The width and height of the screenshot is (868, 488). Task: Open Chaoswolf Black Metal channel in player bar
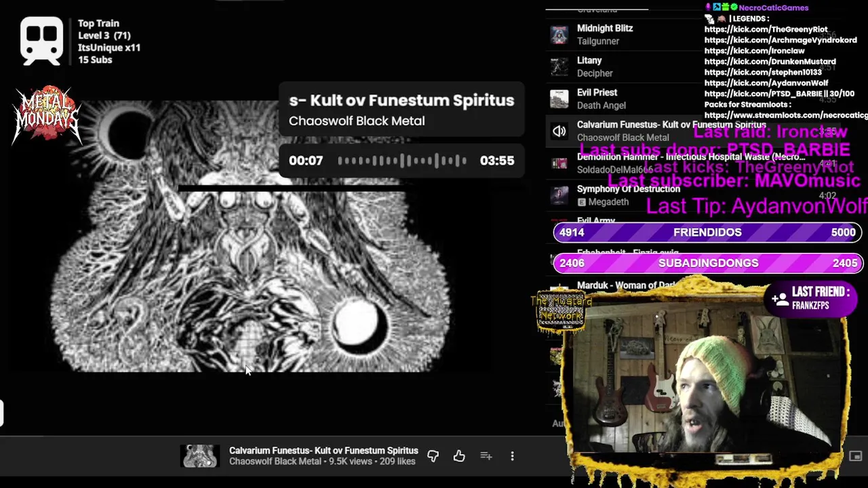point(275,462)
